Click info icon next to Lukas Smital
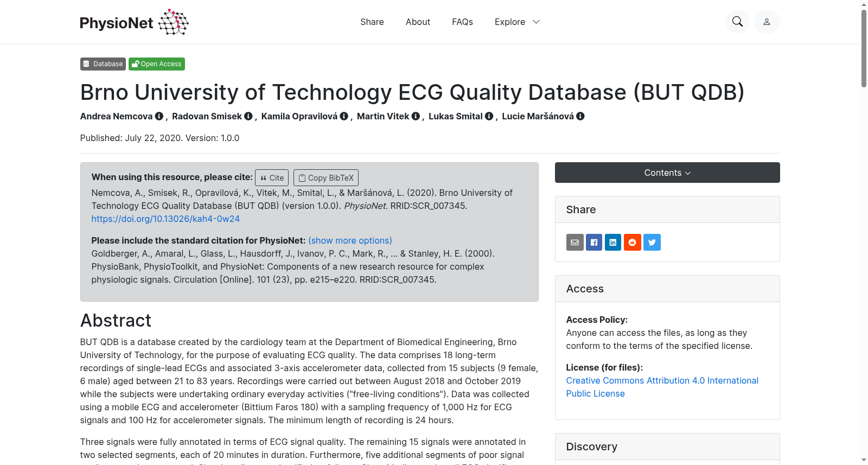Image resolution: width=868 pixels, height=465 pixels. pyautogui.click(x=489, y=116)
